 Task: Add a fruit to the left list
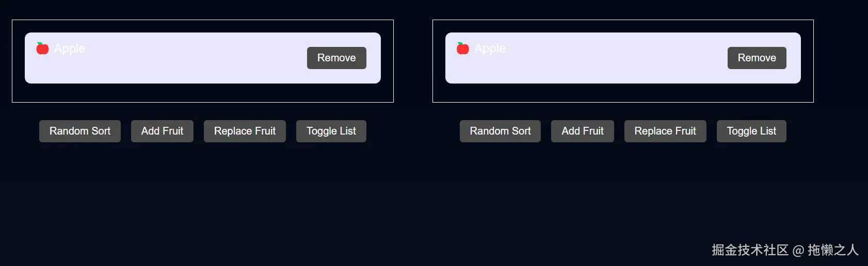point(162,131)
